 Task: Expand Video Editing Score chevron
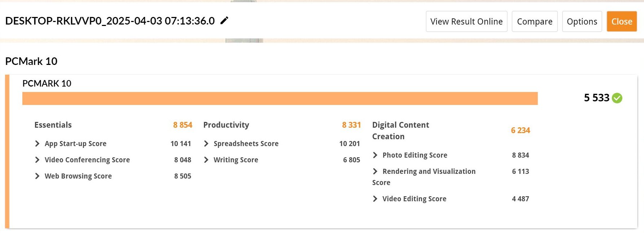[375, 199]
